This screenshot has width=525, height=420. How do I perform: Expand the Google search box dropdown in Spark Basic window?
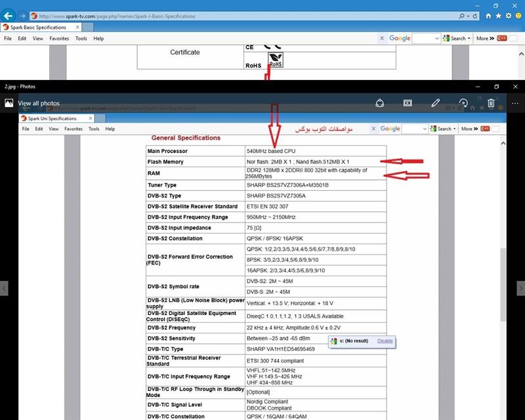click(436, 39)
